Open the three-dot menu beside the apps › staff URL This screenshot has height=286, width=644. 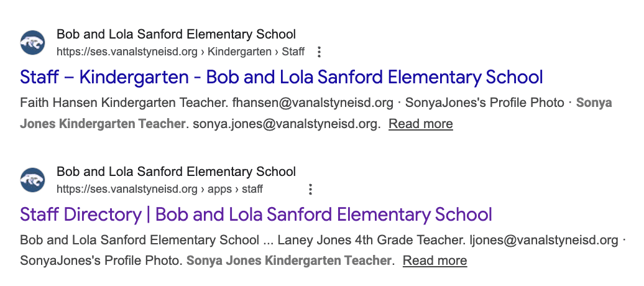(x=310, y=189)
